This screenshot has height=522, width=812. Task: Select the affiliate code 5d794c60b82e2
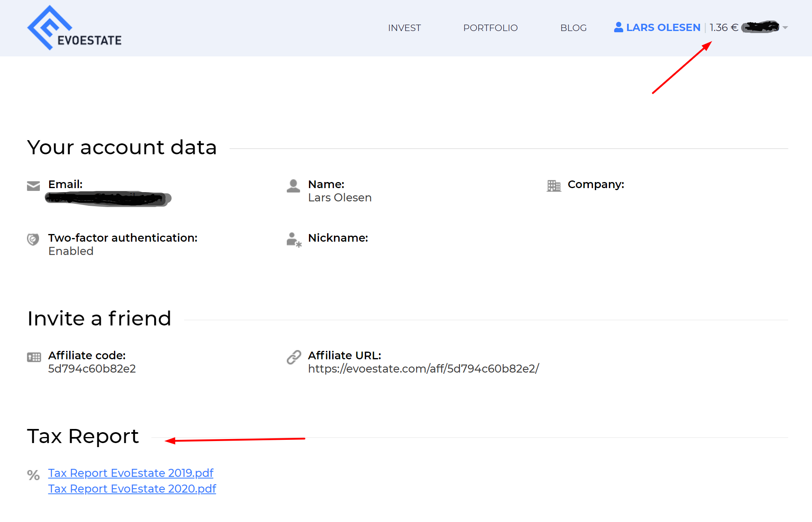pos(92,369)
